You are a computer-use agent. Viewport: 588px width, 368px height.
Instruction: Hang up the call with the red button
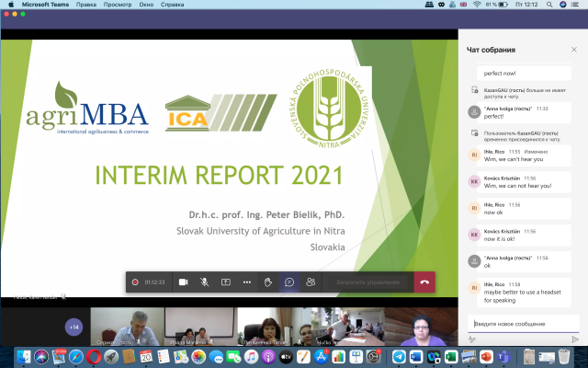[424, 282]
